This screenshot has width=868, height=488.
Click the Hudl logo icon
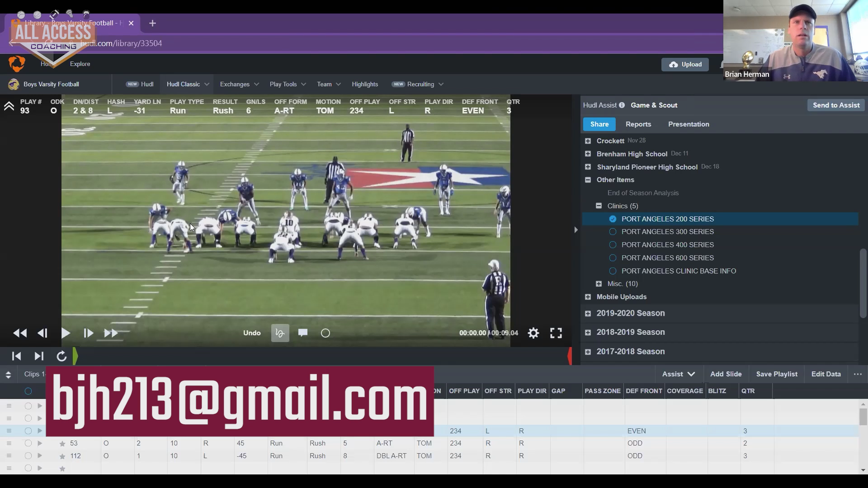coord(17,64)
